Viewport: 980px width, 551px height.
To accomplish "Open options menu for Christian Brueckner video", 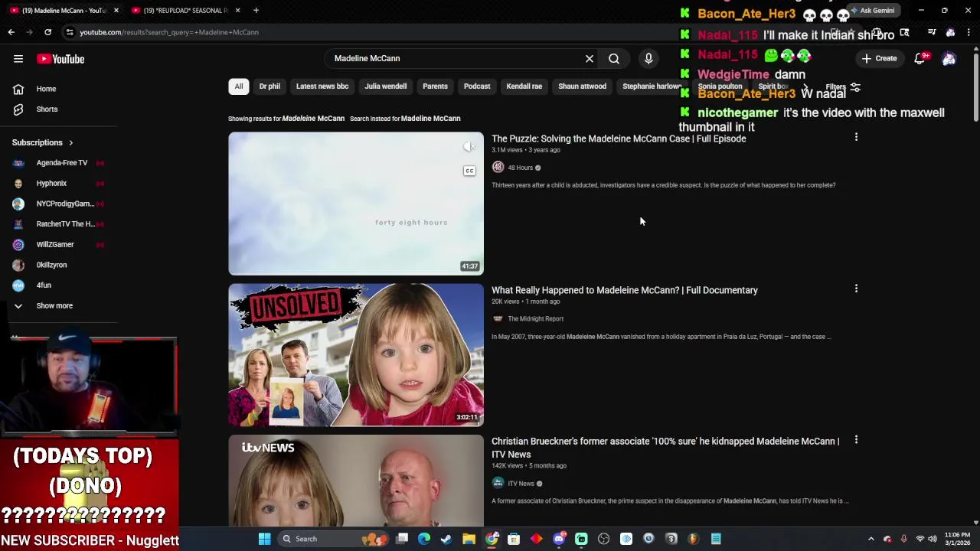I will 856,440.
